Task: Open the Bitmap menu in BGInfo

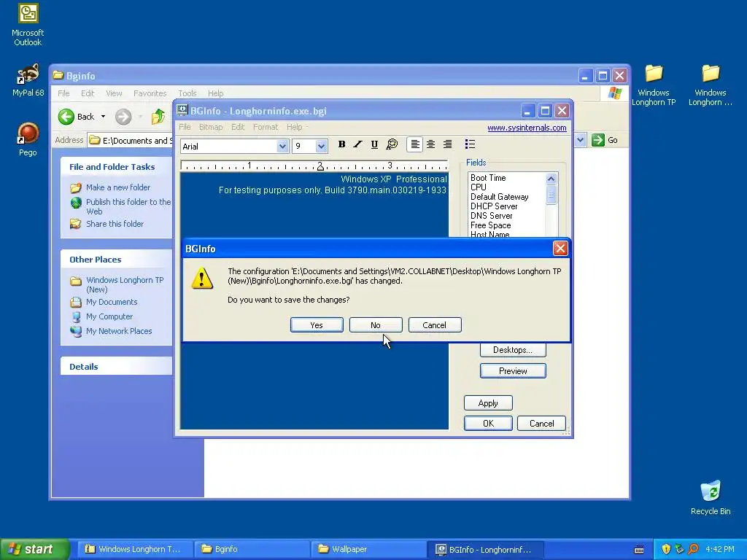Action: pos(211,127)
